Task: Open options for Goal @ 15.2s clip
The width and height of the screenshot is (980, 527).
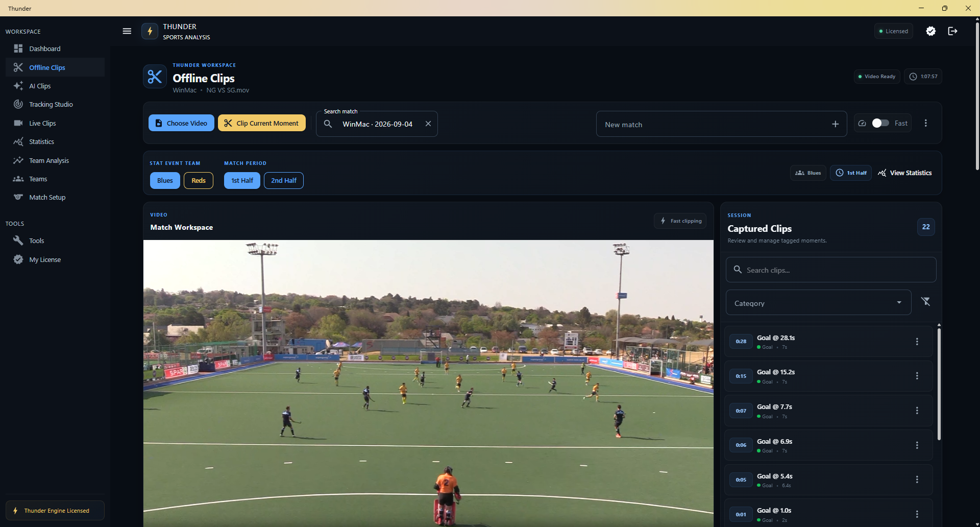Action: click(x=917, y=376)
